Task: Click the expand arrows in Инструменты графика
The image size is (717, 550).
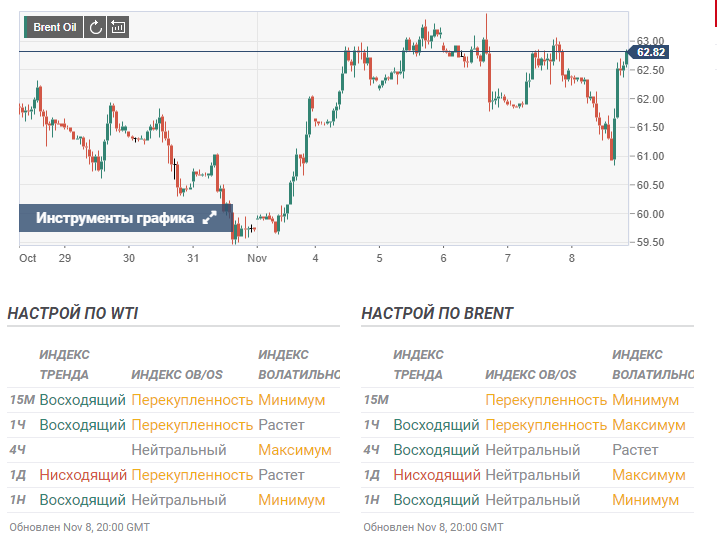Action: tap(209, 218)
